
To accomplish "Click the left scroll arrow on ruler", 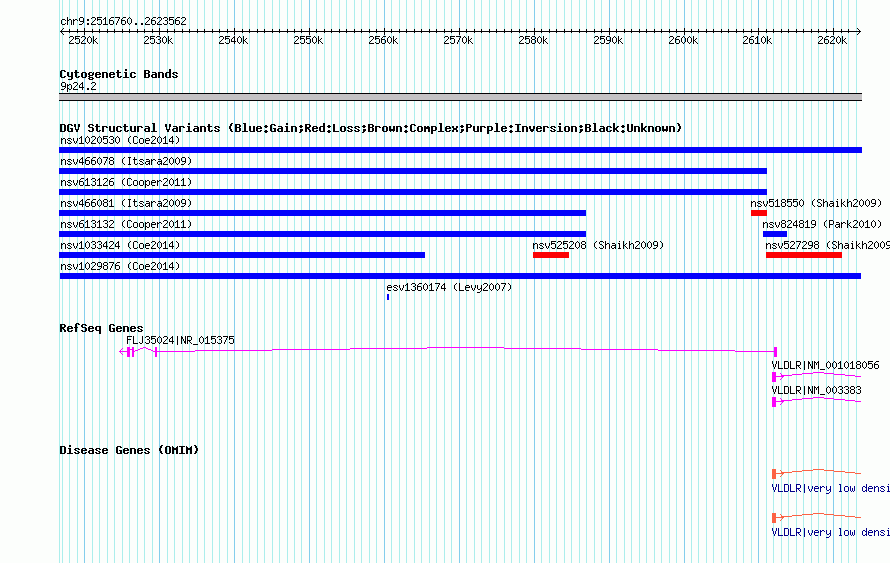I will pyautogui.click(x=62, y=32).
